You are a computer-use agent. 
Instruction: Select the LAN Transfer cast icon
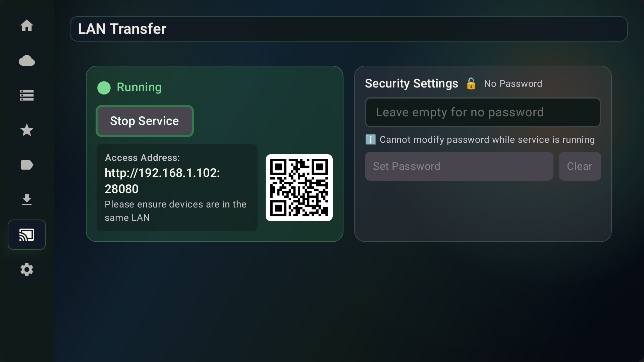click(x=27, y=235)
